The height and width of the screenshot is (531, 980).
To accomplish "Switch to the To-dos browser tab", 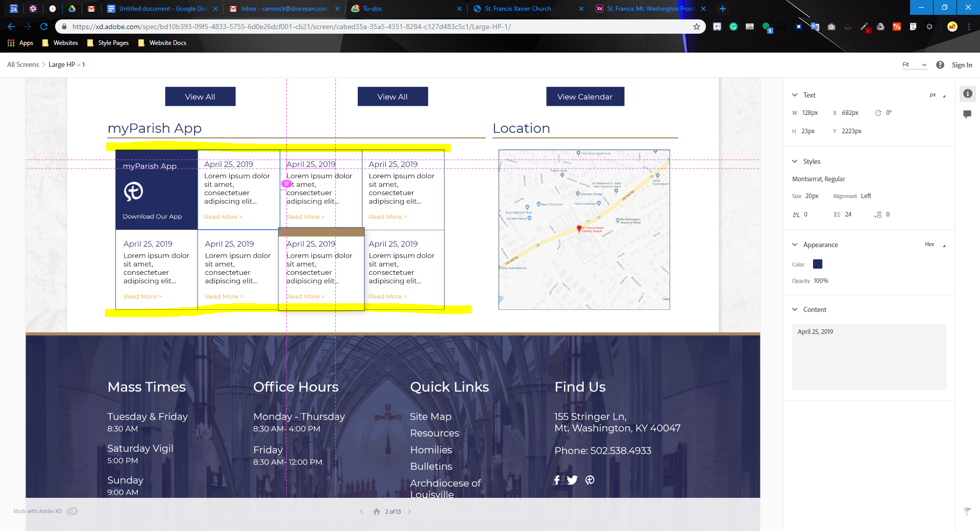I will pos(373,9).
